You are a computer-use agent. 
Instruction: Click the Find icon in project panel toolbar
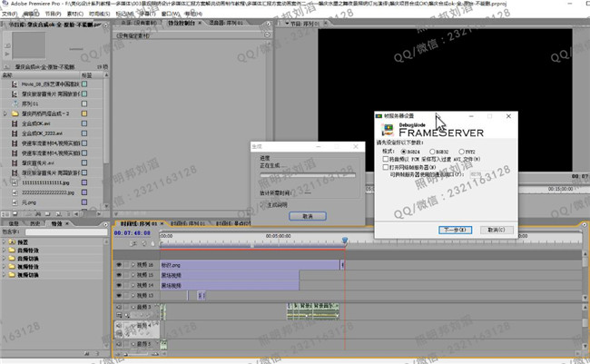pyautogui.click(x=38, y=214)
